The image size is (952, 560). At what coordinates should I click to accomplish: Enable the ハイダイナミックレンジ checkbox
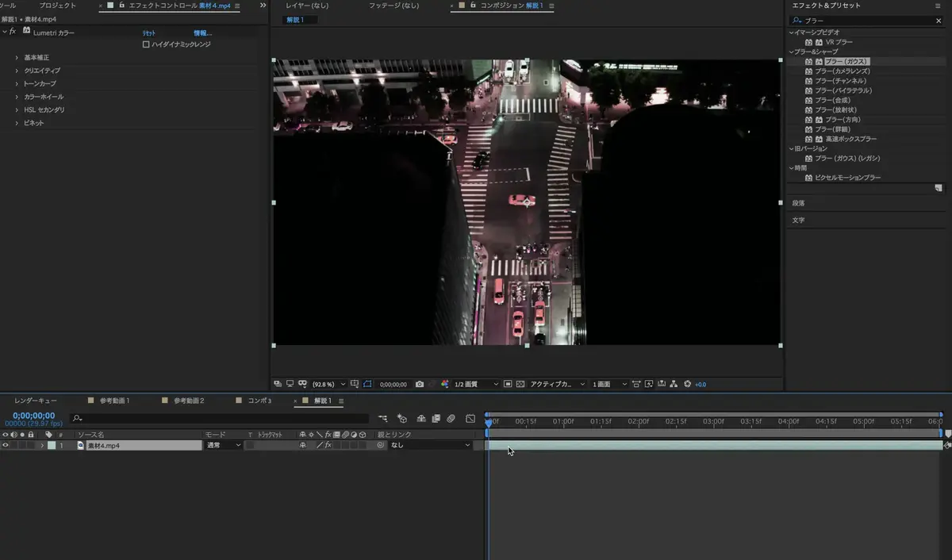146,44
